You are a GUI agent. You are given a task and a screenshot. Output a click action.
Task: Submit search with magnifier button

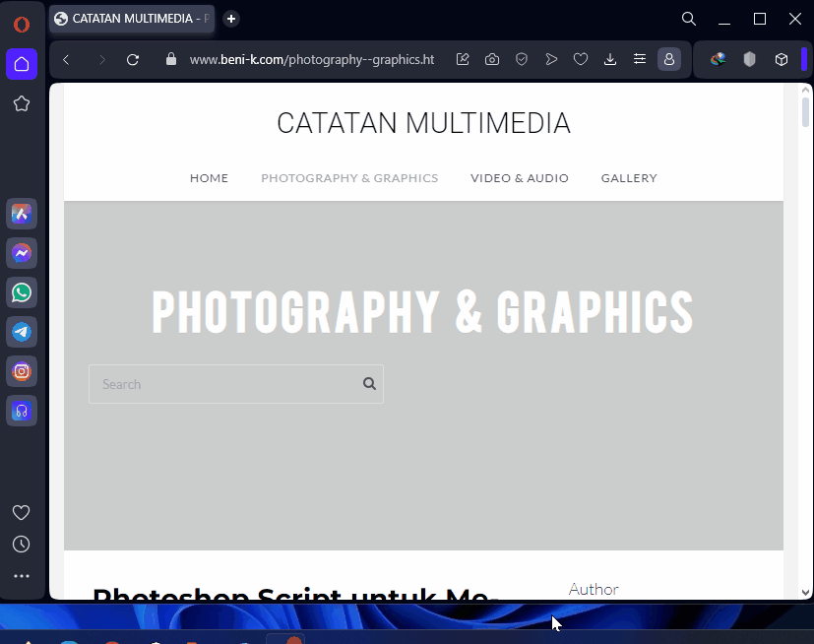pos(370,384)
